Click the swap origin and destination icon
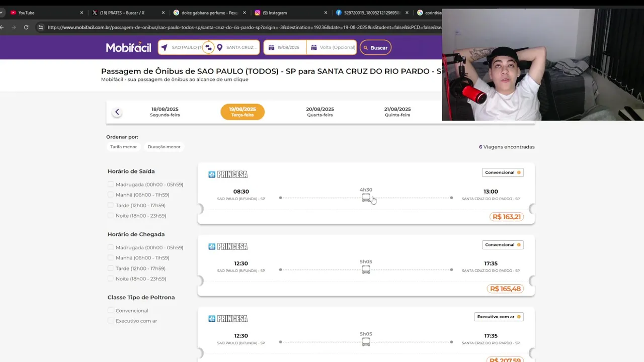 point(208,47)
